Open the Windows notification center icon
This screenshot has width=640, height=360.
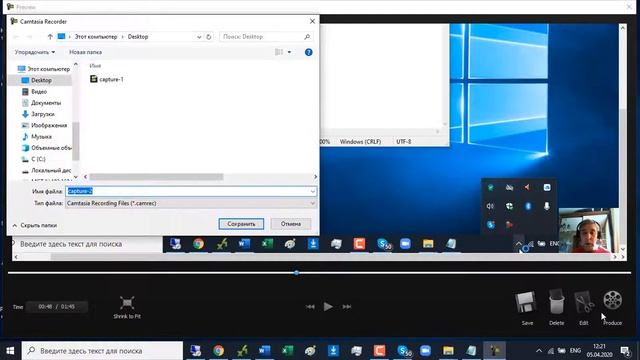625,351
